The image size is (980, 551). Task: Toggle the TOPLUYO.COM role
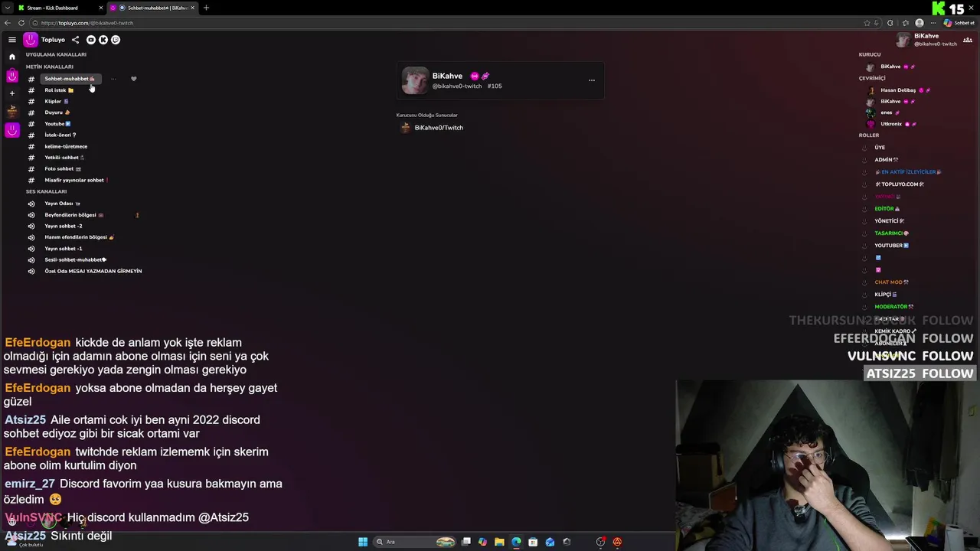(900, 184)
